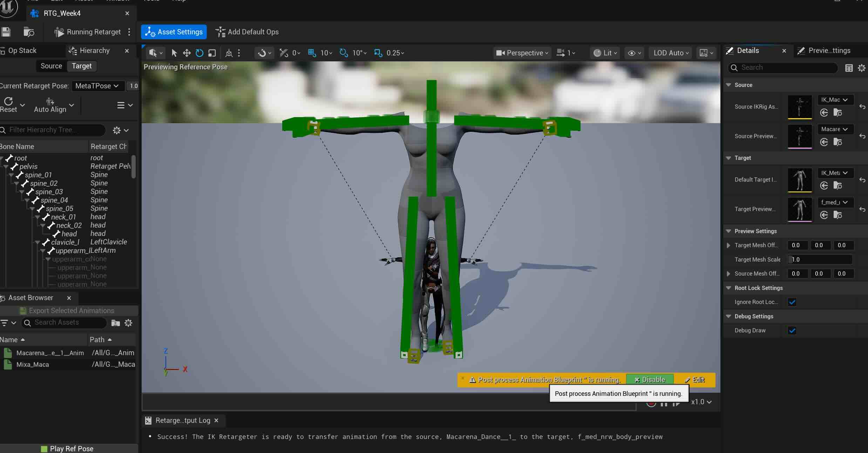This screenshot has width=868, height=453.
Task: Expand Target Mesh Offset property
Action: (728, 245)
